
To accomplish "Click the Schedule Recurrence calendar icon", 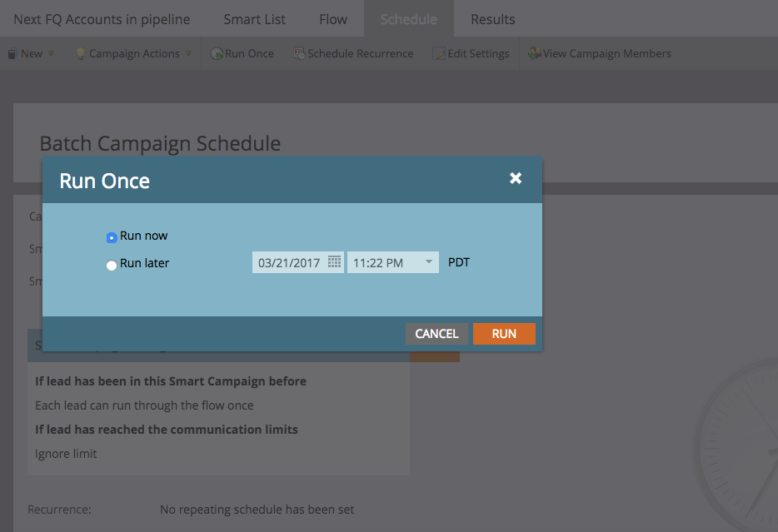I will pyautogui.click(x=299, y=53).
